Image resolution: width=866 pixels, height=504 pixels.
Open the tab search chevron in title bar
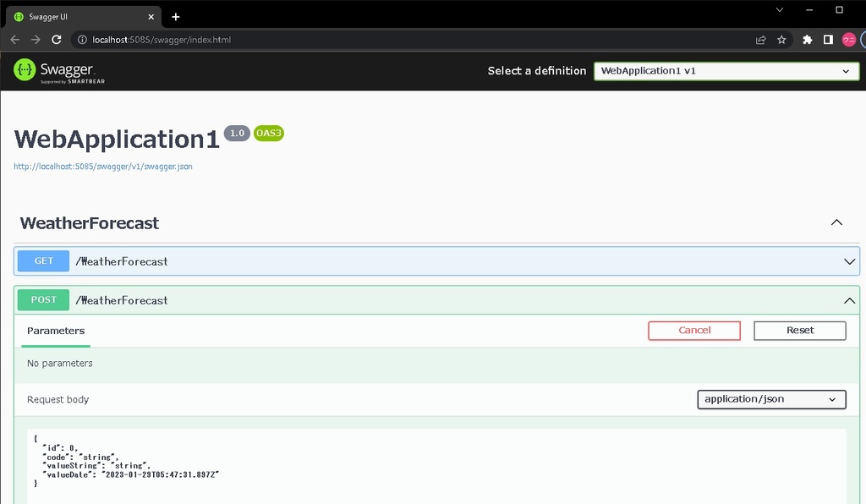779,9
